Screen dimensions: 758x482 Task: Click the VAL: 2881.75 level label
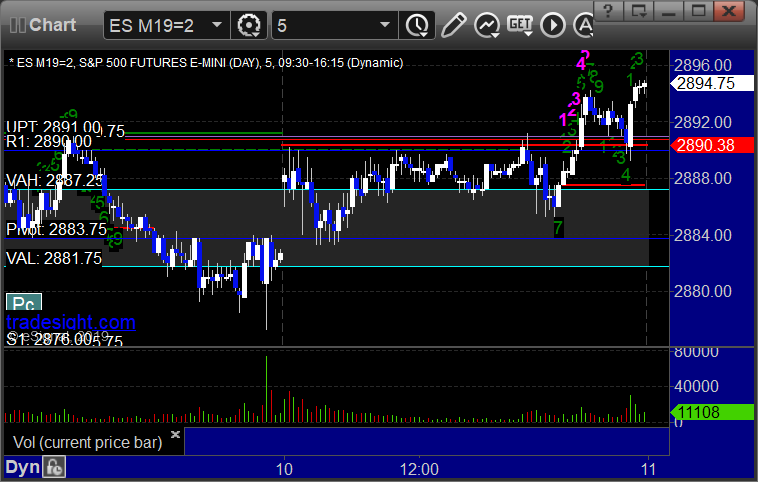pyautogui.click(x=54, y=258)
